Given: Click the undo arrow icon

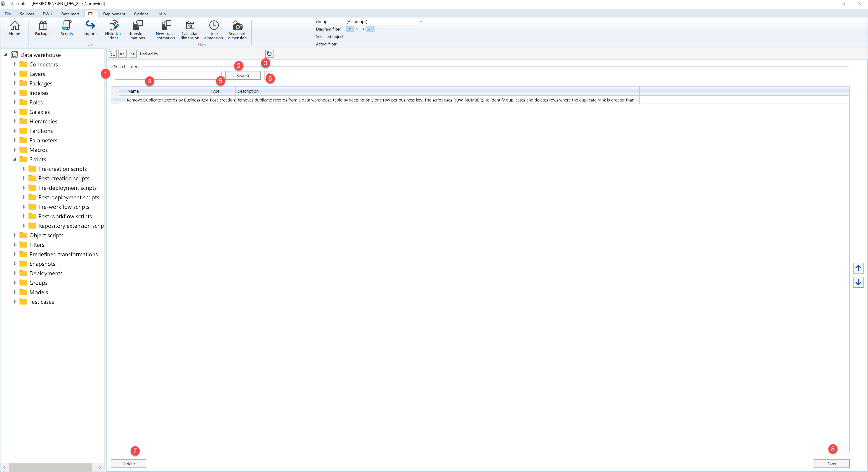Looking at the screenshot, I should click(123, 54).
